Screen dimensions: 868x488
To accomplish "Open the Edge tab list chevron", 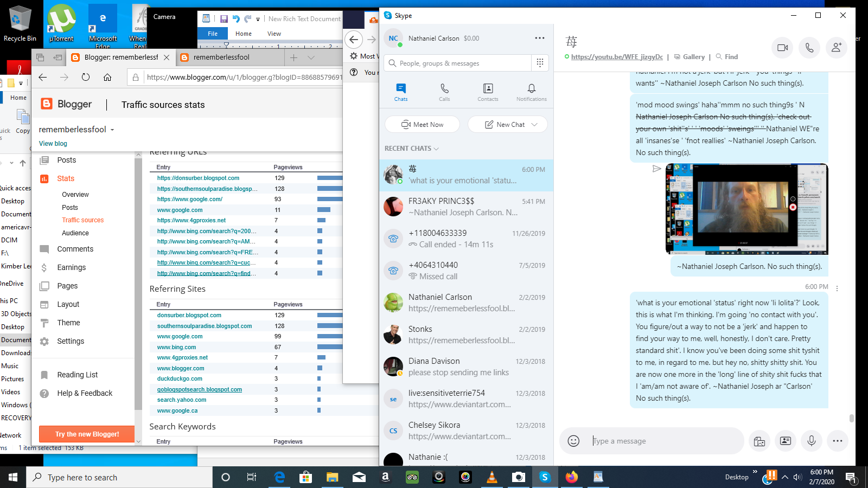I will pyautogui.click(x=311, y=57).
